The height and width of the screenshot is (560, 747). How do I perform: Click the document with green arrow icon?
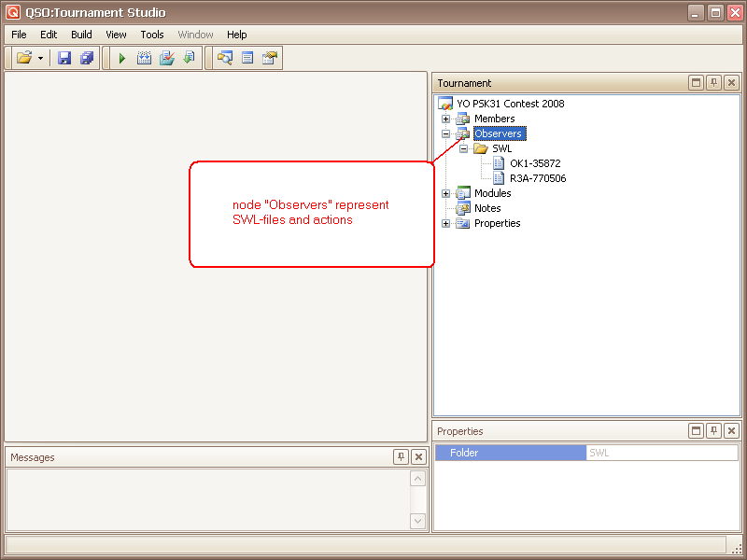(x=189, y=58)
